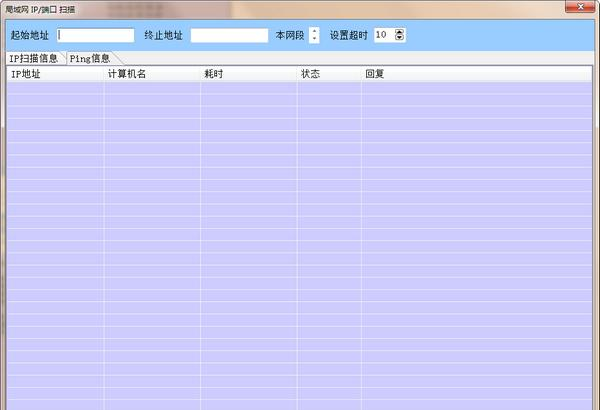Screen dimensions: 600x410
Task: Click the 终止地址 label
Action: [163, 35]
